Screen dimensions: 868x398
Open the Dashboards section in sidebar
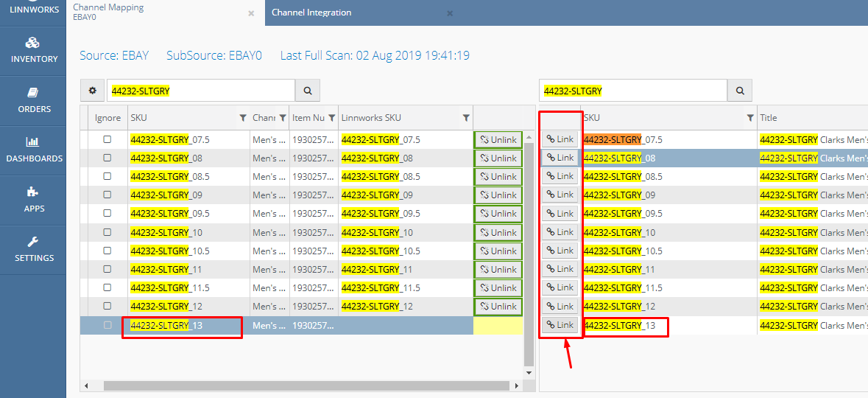(33, 150)
